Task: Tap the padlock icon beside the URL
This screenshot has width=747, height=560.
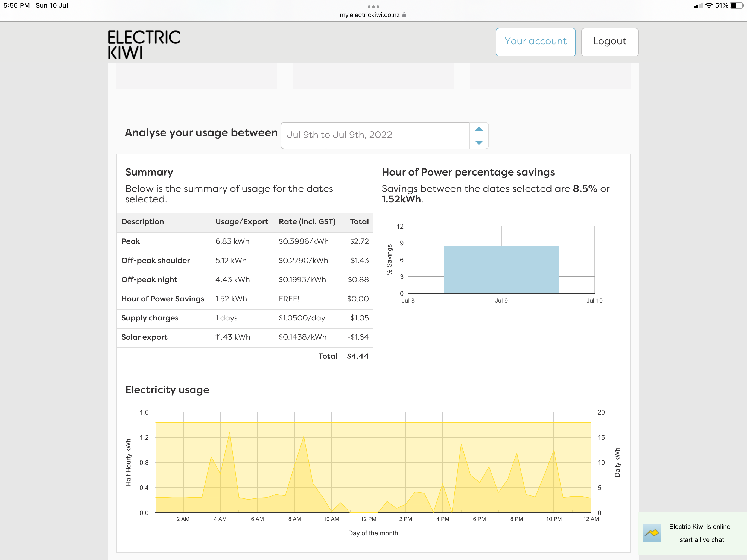Action: tap(404, 15)
